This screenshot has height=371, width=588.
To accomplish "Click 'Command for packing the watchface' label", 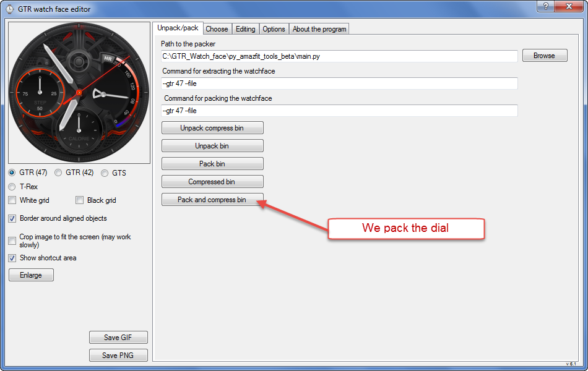I will (218, 98).
